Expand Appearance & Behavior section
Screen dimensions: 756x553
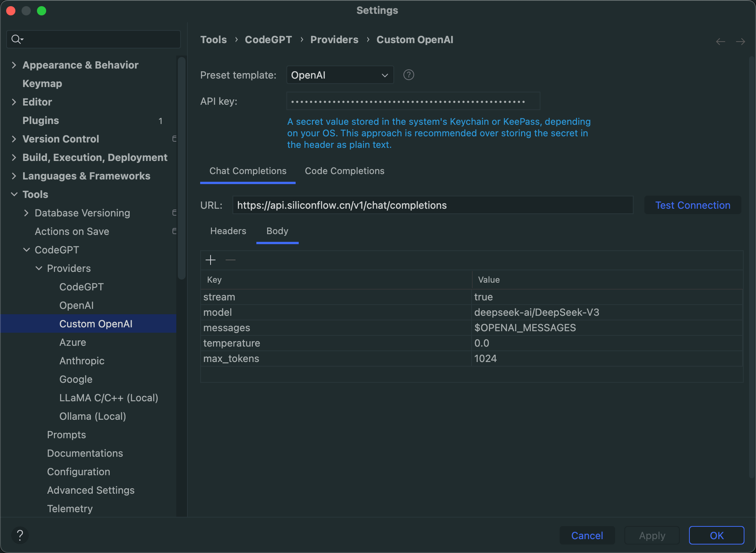pyautogui.click(x=14, y=65)
